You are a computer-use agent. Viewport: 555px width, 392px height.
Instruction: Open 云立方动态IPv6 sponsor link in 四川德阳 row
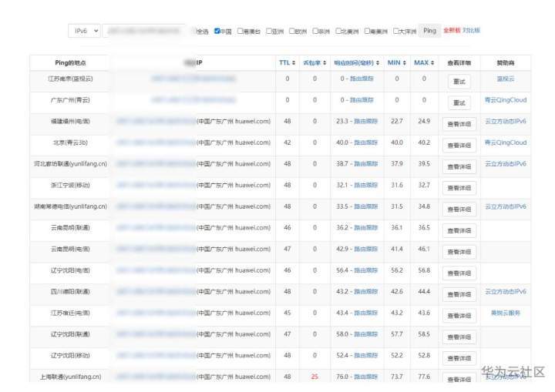(506, 292)
